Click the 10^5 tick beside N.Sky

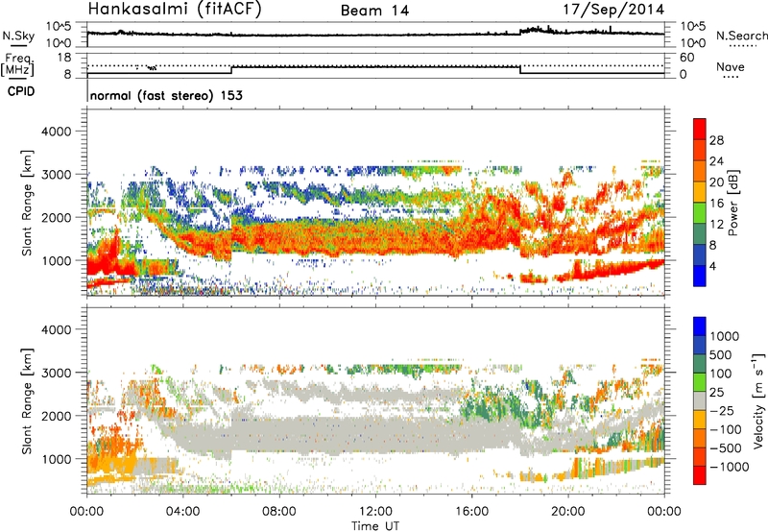[x=59, y=26]
